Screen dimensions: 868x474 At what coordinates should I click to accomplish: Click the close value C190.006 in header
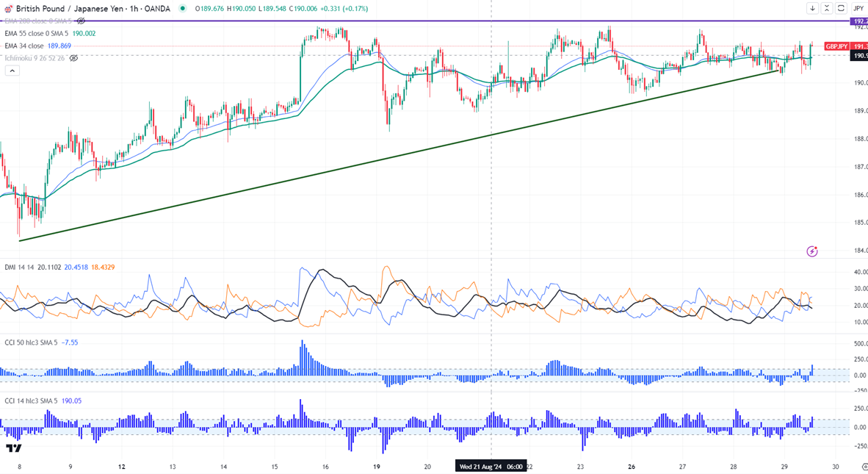point(303,9)
